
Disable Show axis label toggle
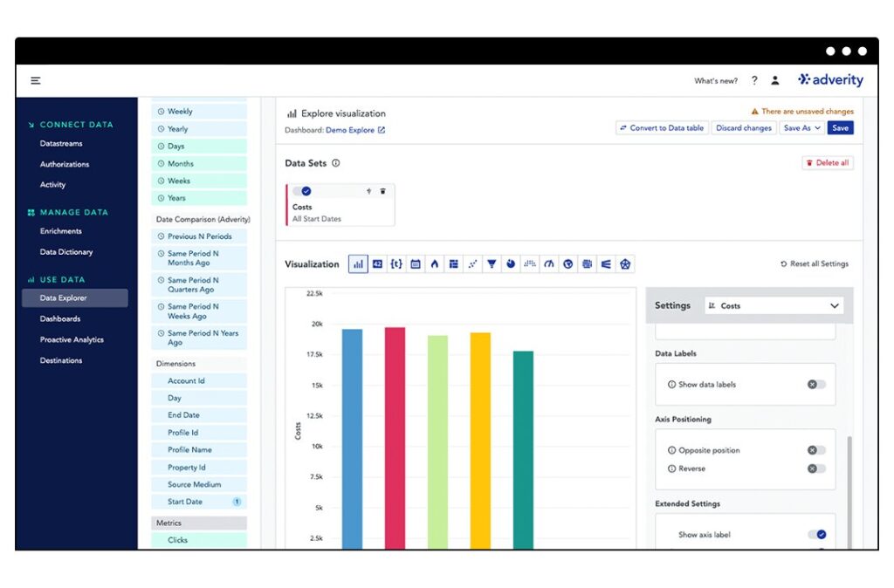coord(817,535)
